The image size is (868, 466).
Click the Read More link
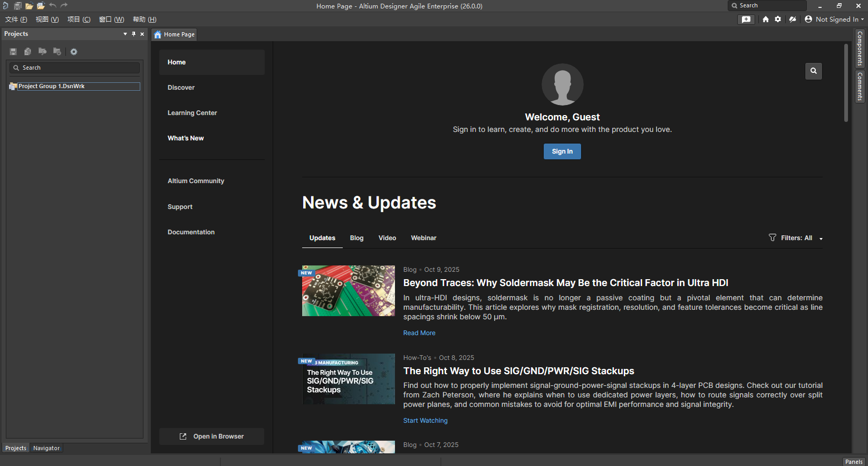pyautogui.click(x=419, y=333)
